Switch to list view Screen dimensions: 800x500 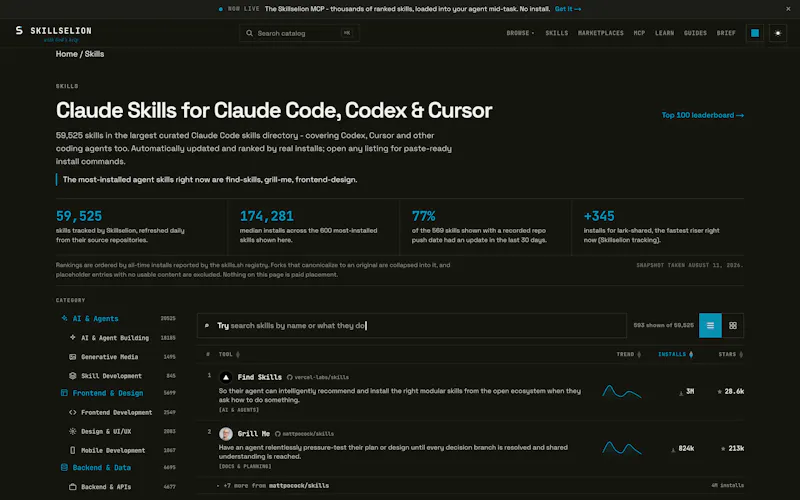click(710, 326)
